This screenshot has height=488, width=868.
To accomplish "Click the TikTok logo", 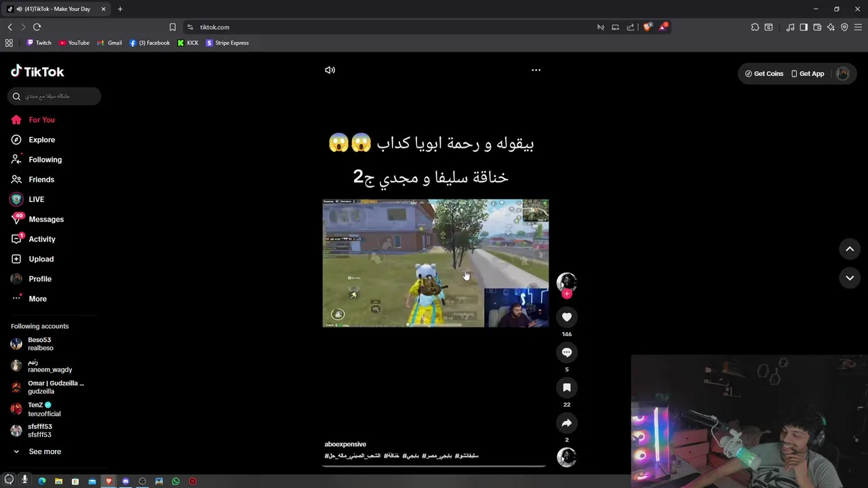I will point(37,71).
